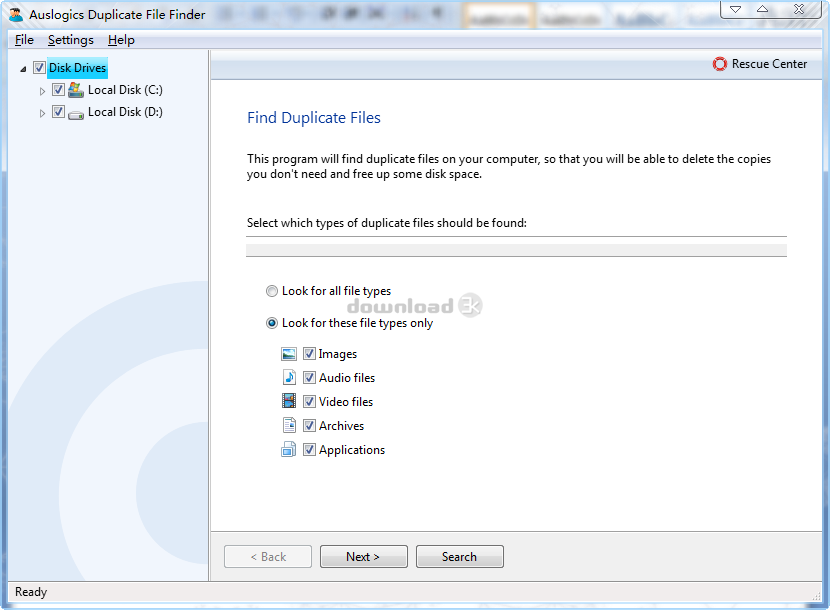The width and height of the screenshot is (830, 610).
Task: Open the File menu
Action: click(24, 40)
